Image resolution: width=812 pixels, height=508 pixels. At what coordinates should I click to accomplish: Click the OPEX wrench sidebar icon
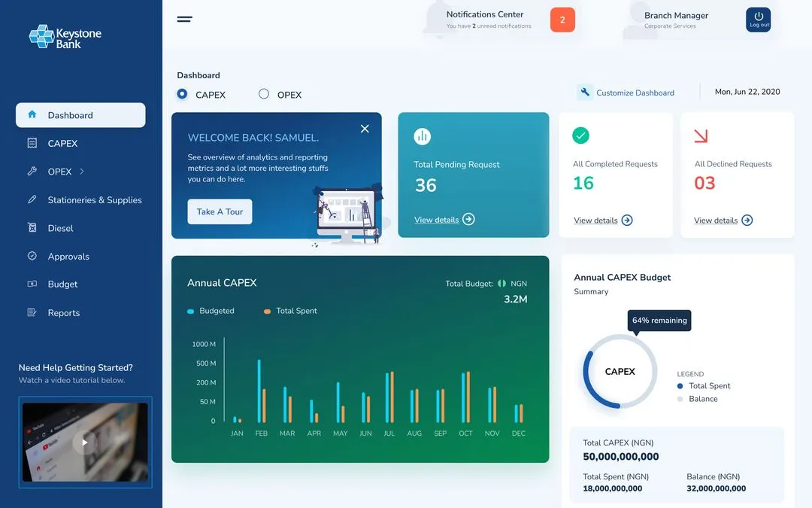click(x=32, y=171)
